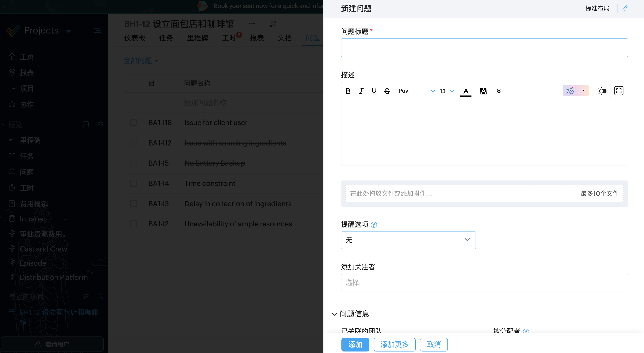The height and width of the screenshot is (353, 644).
Task: Open the reminder options dropdown
Action: (408, 240)
